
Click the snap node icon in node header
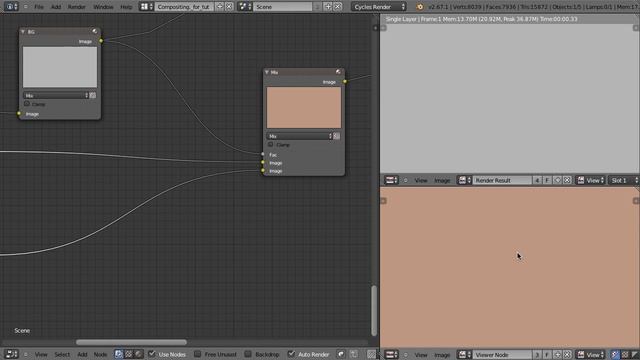(x=341, y=354)
